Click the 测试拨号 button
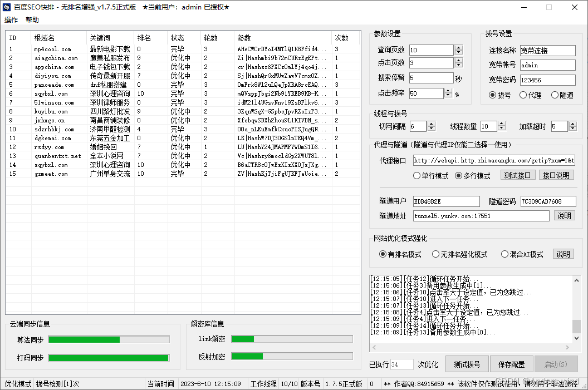The width and height of the screenshot is (588, 390). coord(467,364)
